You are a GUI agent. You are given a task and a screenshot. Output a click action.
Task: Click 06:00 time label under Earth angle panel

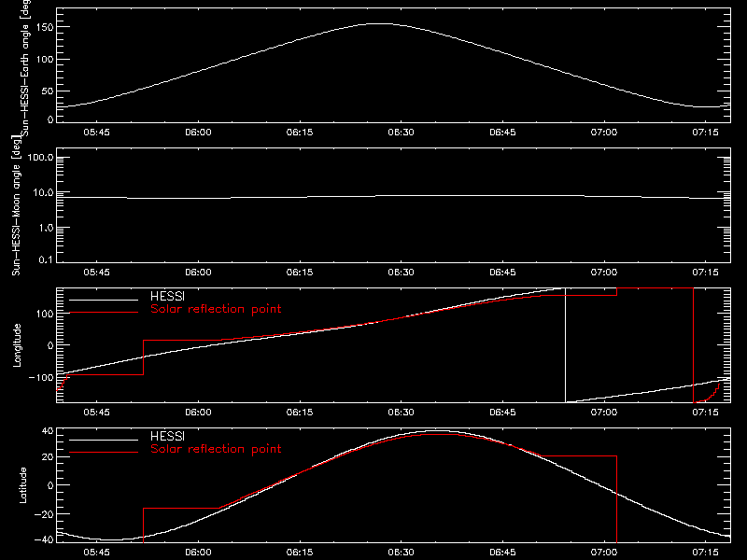click(198, 133)
